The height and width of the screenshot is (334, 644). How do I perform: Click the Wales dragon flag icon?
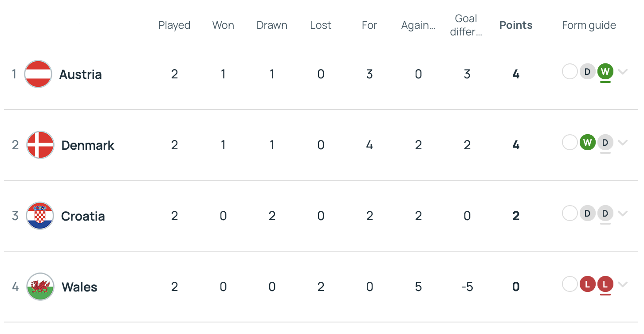(x=40, y=287)
